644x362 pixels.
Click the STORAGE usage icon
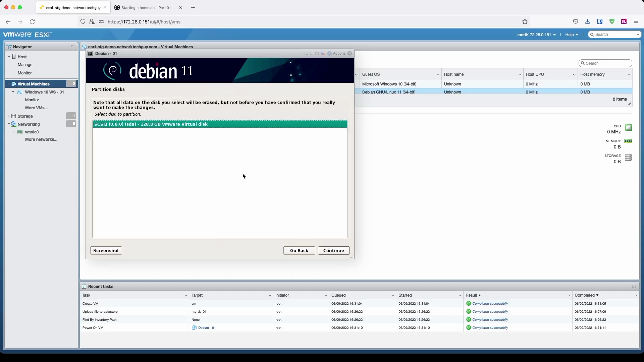point(628,158)
